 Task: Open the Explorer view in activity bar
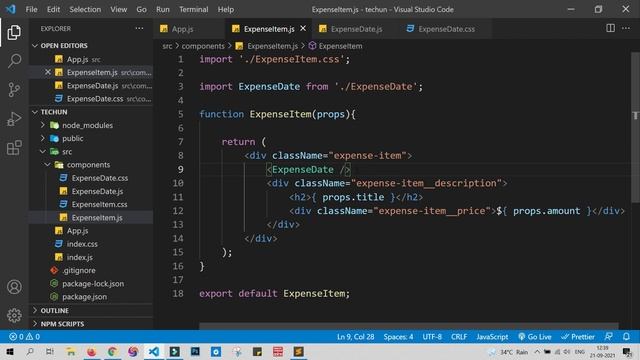pos(14,32)
